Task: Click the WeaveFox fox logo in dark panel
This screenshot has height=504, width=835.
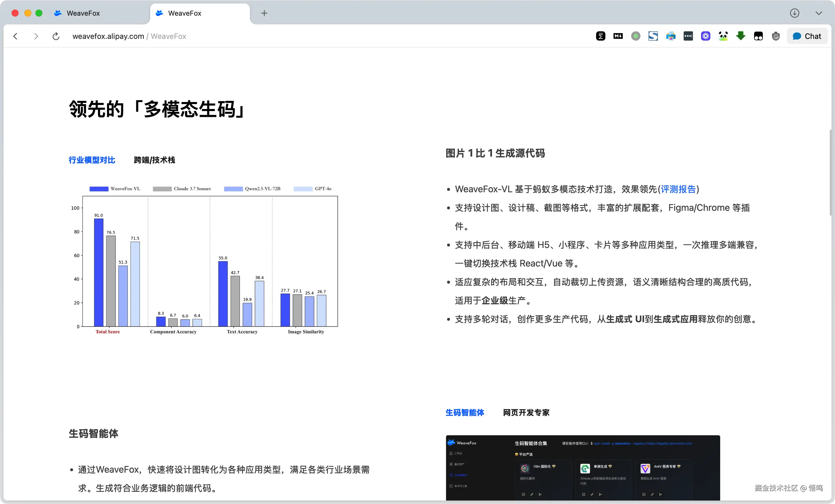Action: (452, 443)
